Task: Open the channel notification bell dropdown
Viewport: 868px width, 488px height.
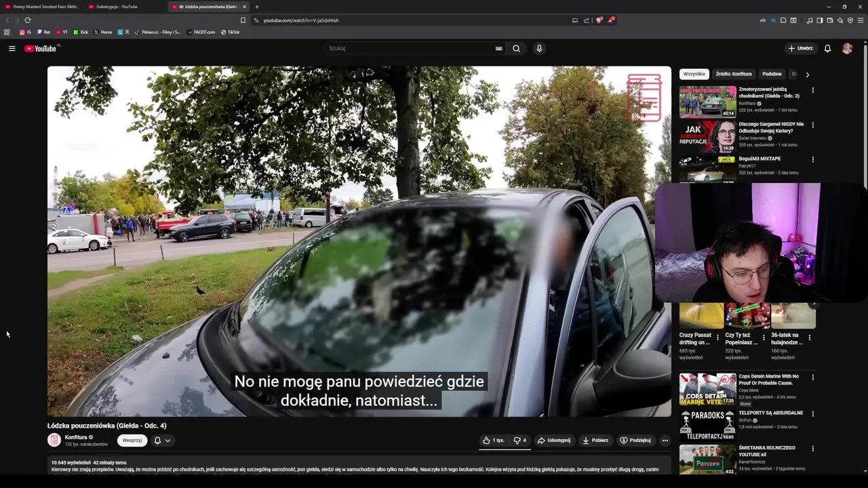Action: 162,441
